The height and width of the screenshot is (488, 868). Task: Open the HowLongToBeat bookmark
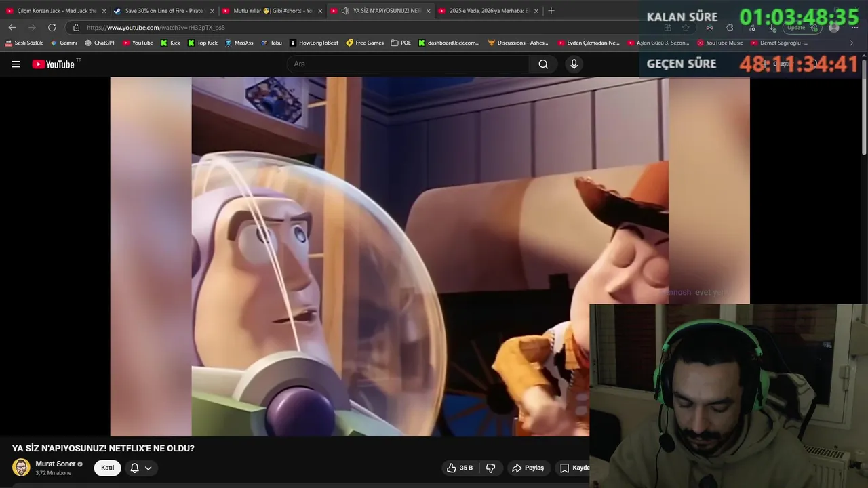click(314, 43)
